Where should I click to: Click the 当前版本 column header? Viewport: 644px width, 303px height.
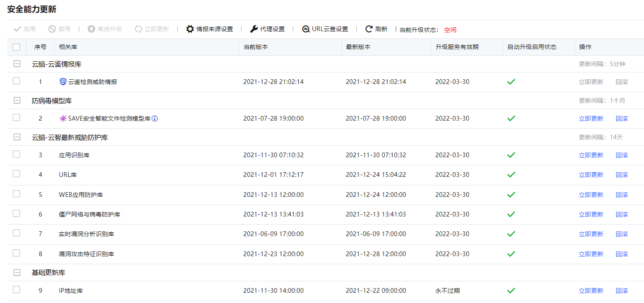pyautogui.click(x=256, y=47)
